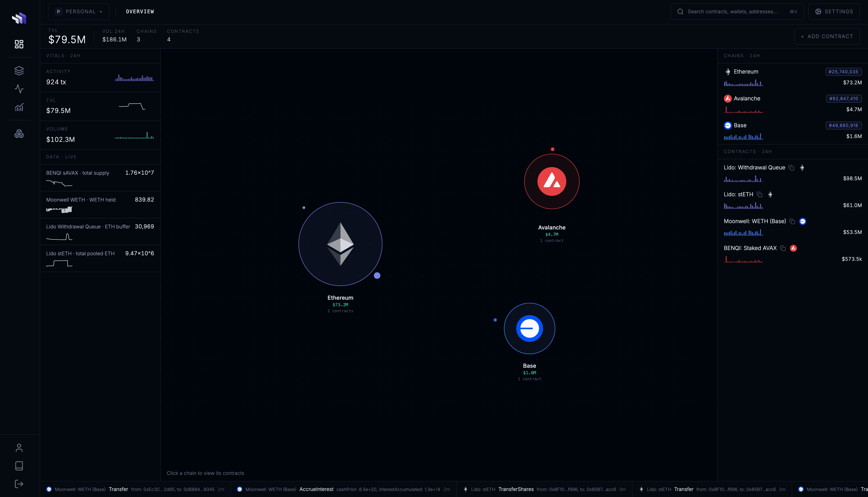Screen dimensions: 868x497
Task: Copy Lido: Withdrawal Queue contract address
Action: coord(791,168)
